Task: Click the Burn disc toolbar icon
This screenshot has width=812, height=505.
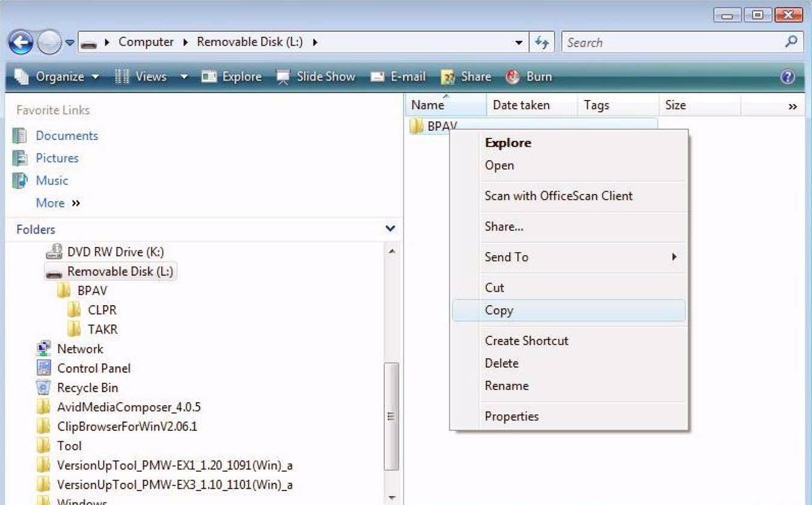Action: tap(529, 77)
